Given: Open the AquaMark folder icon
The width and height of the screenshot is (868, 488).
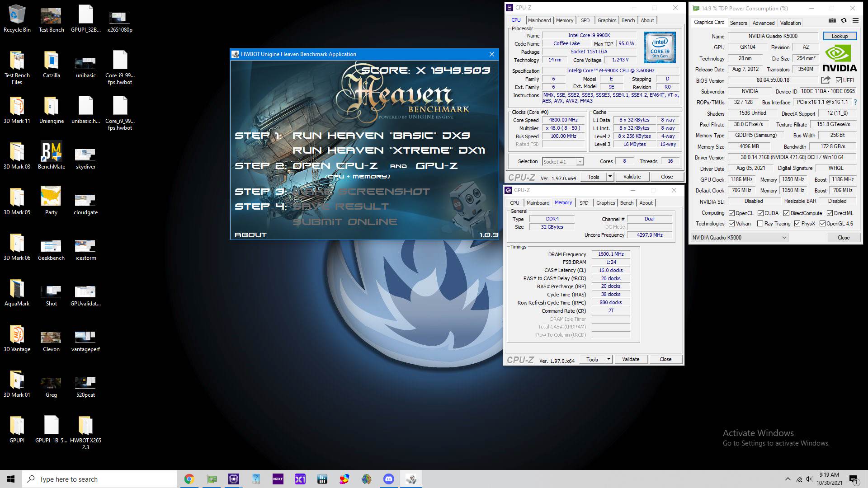Looking at the screenshot, I should (17, 293).
